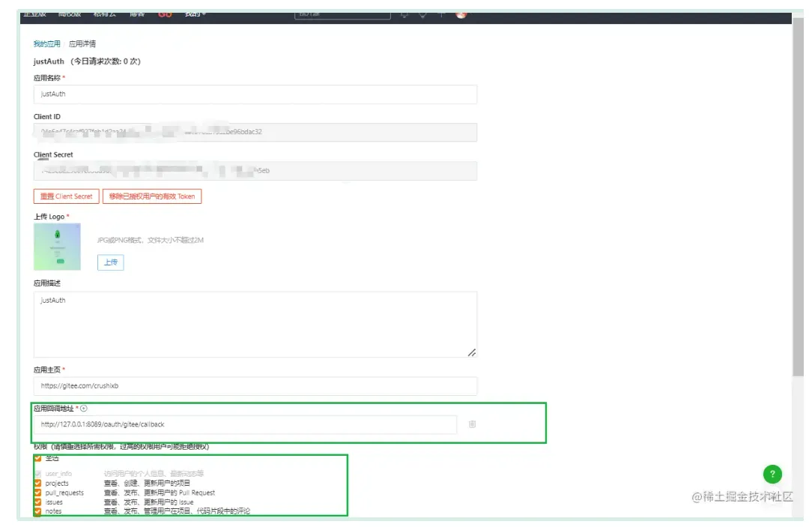Click the Client Secret field
The width and height of the screenshot is (812, 527).
tap(255, 170)
